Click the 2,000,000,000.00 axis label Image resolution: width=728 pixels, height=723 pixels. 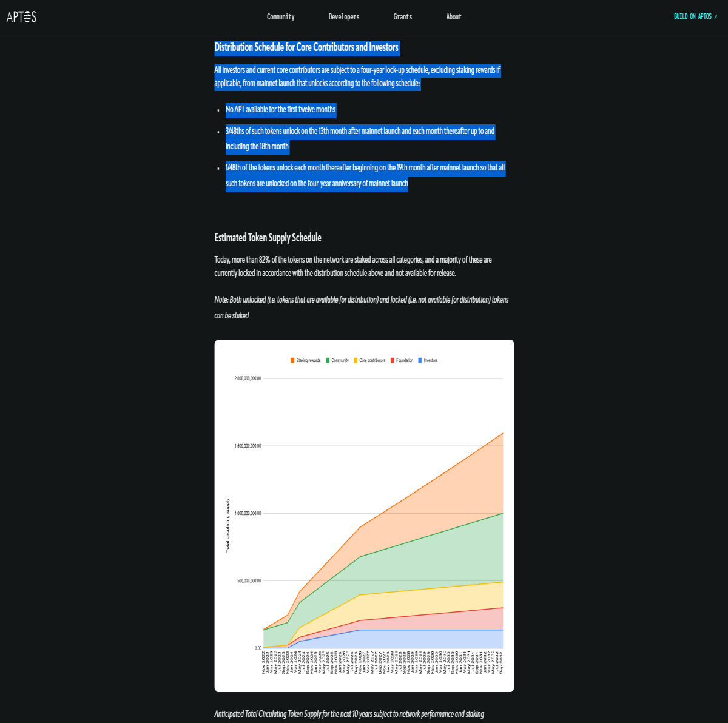coord(248,378)
